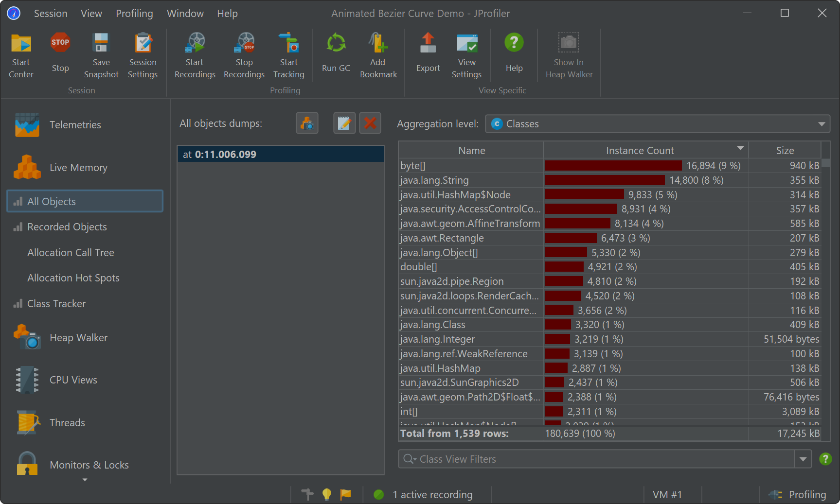Click the pin icon in status bar
Image resolution: width=840 pixels, height=504 pixels.
coord(307,494)
